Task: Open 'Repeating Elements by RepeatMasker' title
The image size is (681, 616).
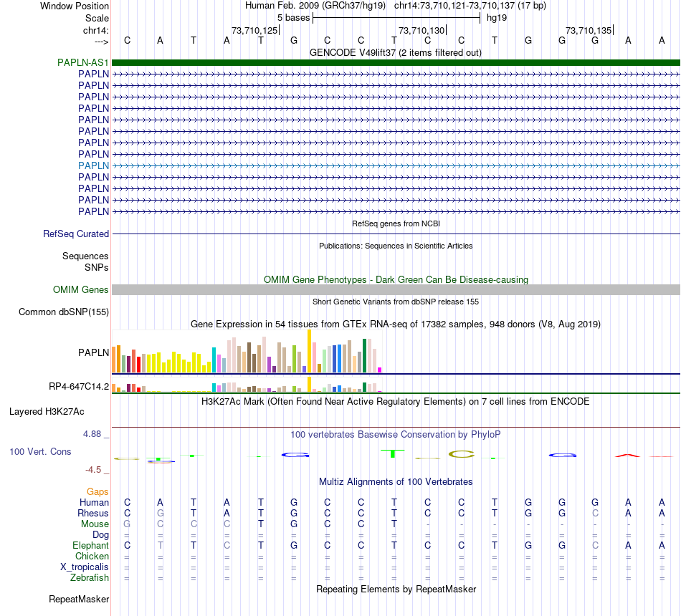Action: (x=396, y=589)
